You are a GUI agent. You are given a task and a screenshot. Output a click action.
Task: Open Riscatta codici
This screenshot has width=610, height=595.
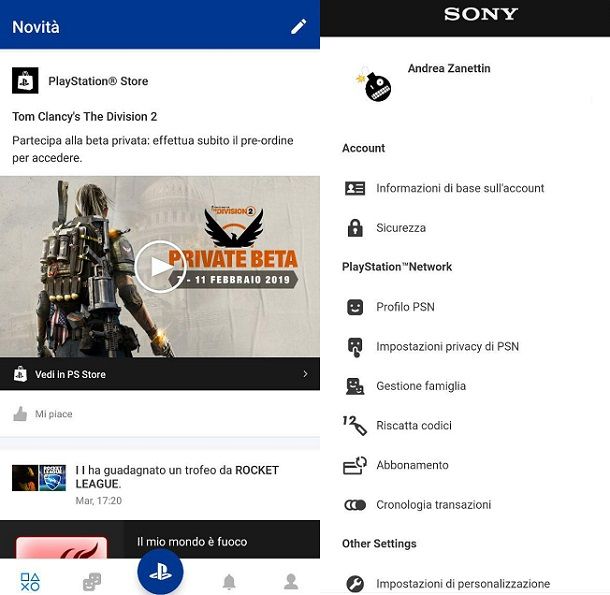click(x=414, y=425)
